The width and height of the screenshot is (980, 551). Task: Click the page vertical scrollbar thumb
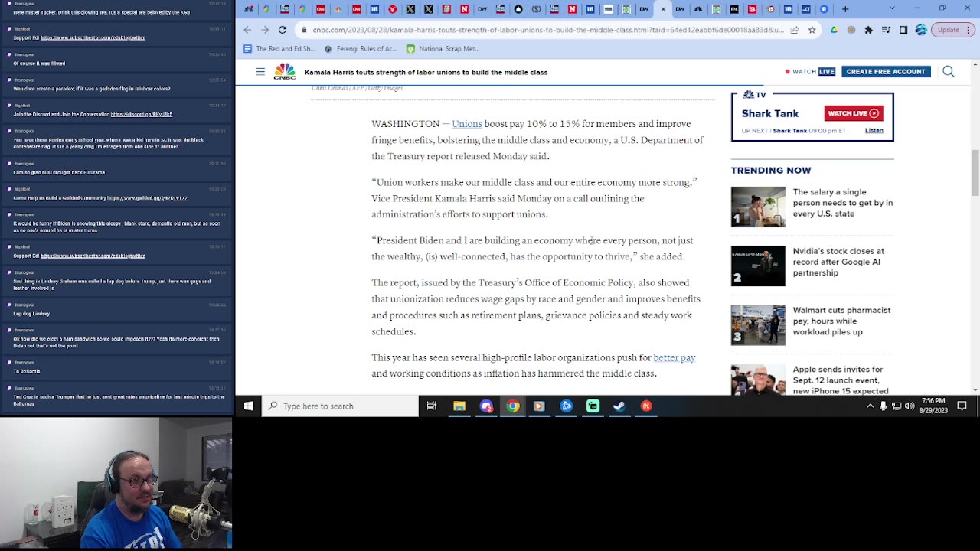pos(975,173)
